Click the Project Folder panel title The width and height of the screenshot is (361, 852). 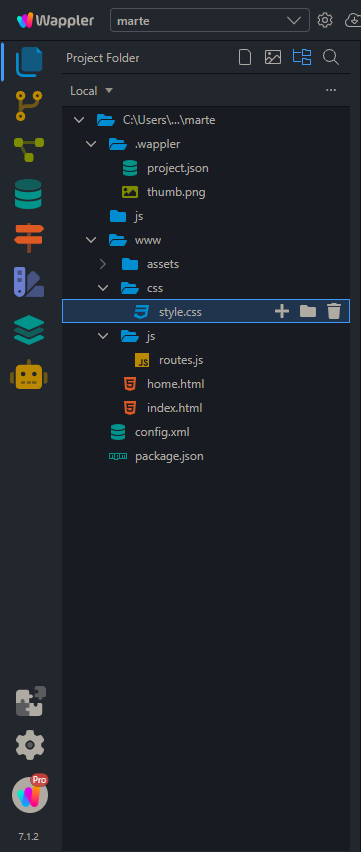click(103, 58)
